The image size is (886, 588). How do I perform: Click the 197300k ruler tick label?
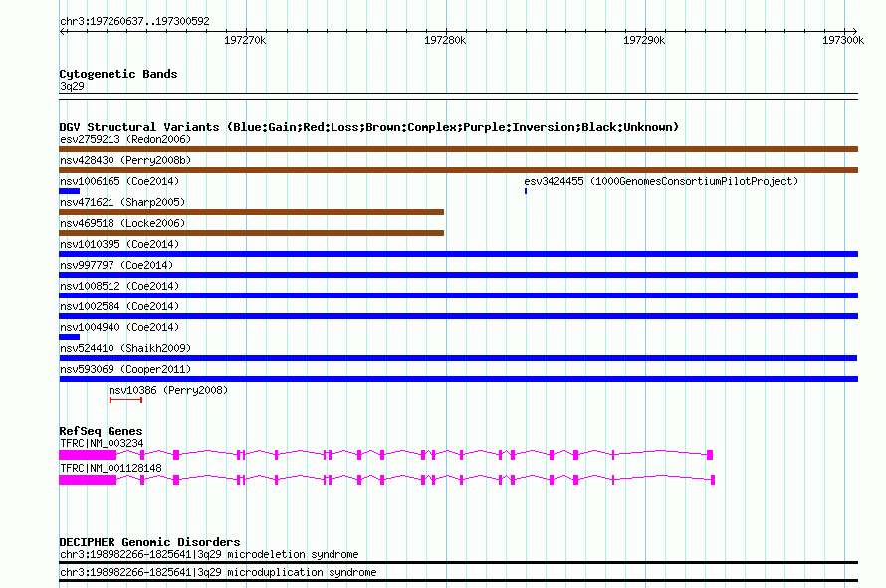tap(843, 40)
